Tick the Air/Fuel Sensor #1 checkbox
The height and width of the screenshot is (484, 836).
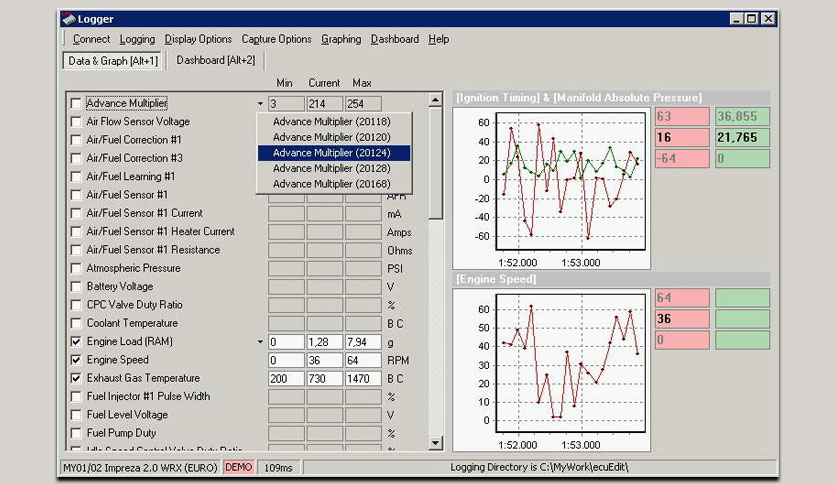[76, 195]
